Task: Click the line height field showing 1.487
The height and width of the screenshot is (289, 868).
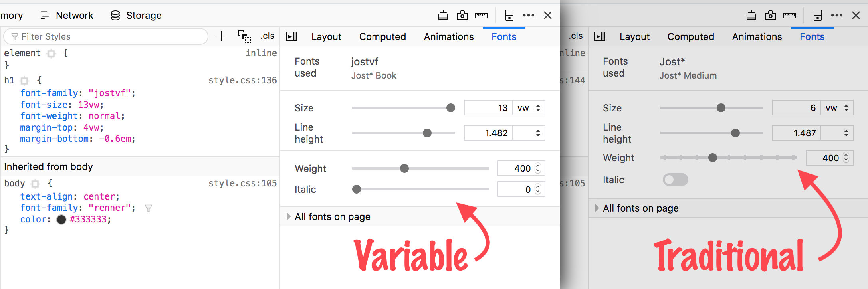Action: coord(797,133)
